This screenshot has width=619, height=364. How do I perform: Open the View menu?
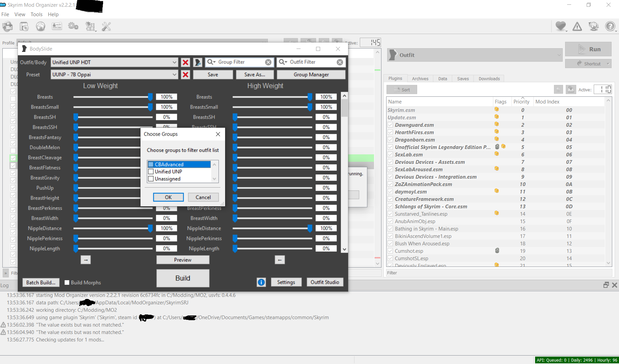pos(20,14)
